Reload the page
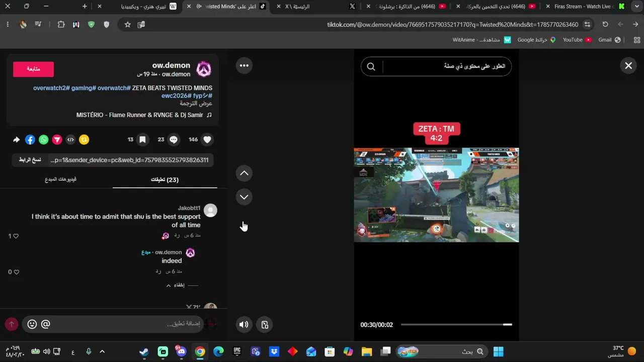This screenshot has width=644, height=362. tap(605, 24)
